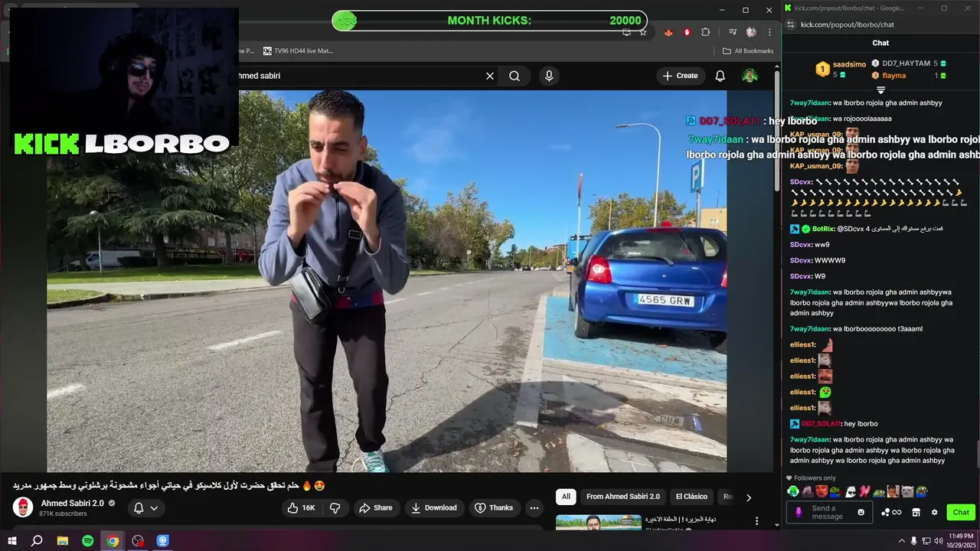Show more filter chips with the right arrow
Image resolution: width=980 pixels, height=551 pixels.
(748, 497)
